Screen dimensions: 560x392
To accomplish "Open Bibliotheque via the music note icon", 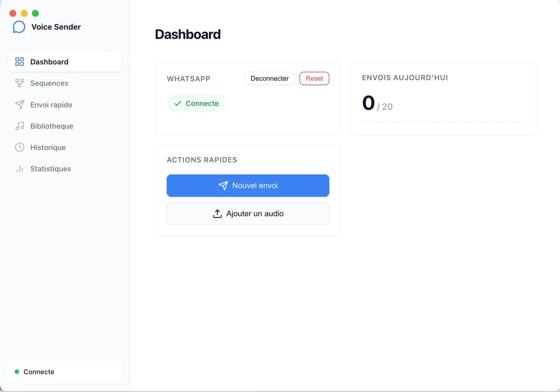I will click(x=20, y=126).
